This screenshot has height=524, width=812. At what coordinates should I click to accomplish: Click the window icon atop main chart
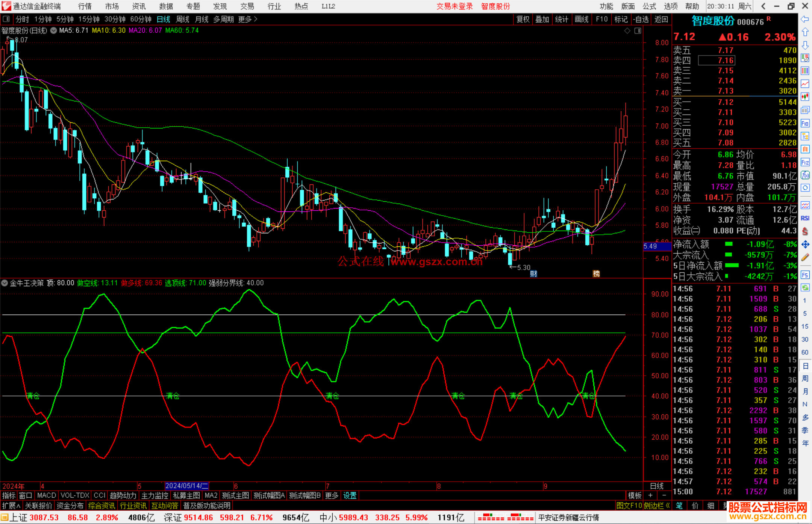pyautogui.click(x=638, y=31)
